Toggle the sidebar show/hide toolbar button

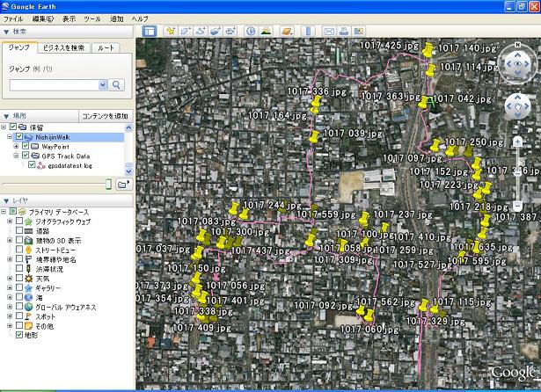coord(150,32)
